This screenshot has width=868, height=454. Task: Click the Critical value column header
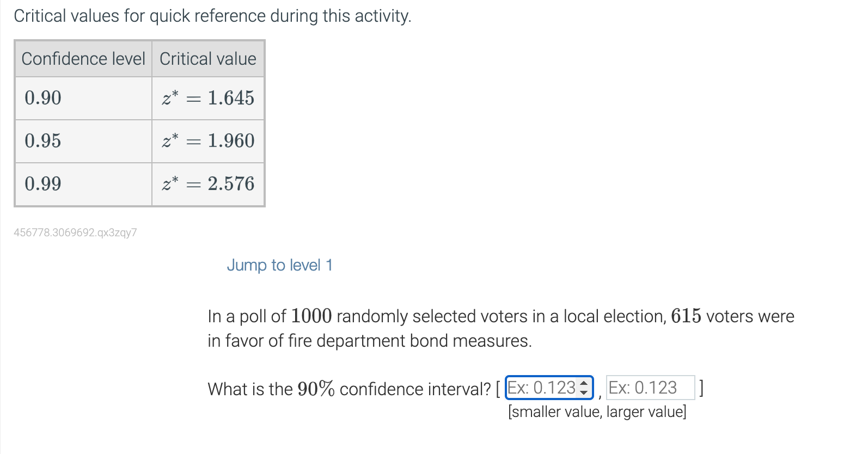208,59
